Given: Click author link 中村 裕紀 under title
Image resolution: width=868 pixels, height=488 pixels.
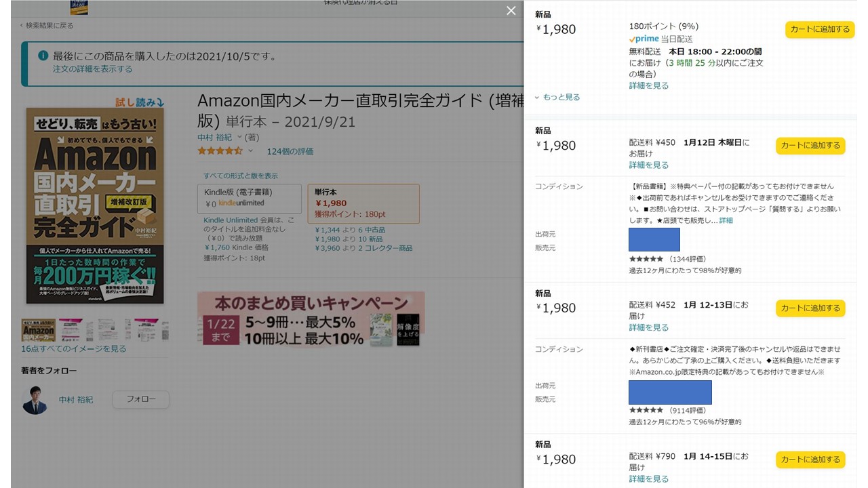Looking at the screenshot, I should [214, 138].
